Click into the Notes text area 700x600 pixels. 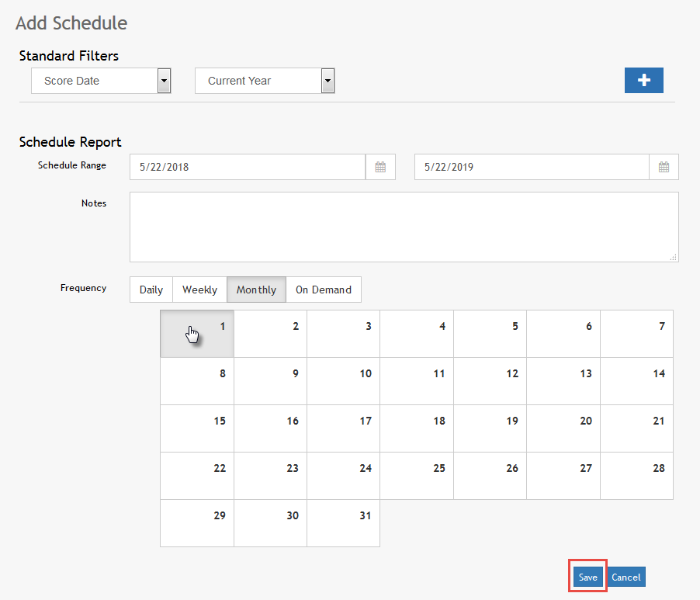coord(404,227)
